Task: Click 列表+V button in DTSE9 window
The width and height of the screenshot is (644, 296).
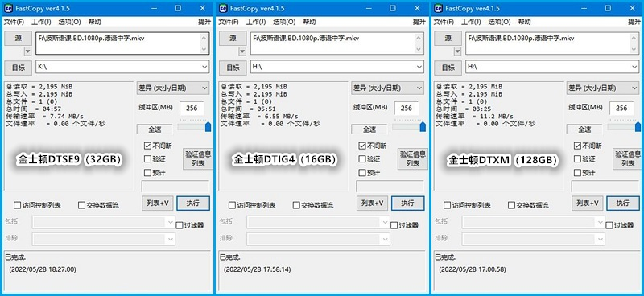Action: [158, 203]
